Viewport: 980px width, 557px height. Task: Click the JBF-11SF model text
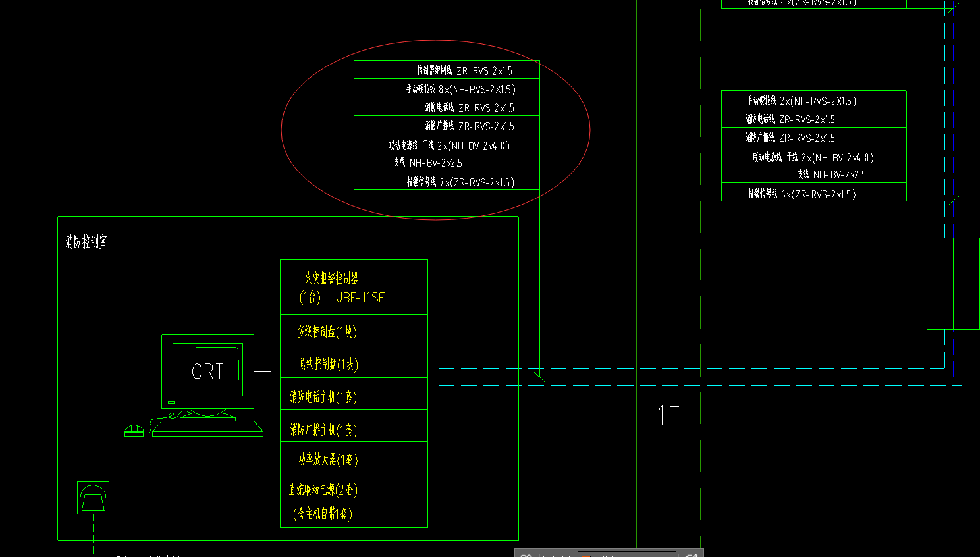coord(360,298)
